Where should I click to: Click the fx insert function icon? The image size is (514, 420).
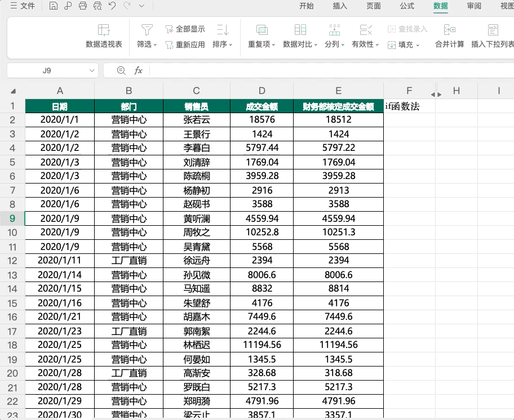[x=138, y=70]
